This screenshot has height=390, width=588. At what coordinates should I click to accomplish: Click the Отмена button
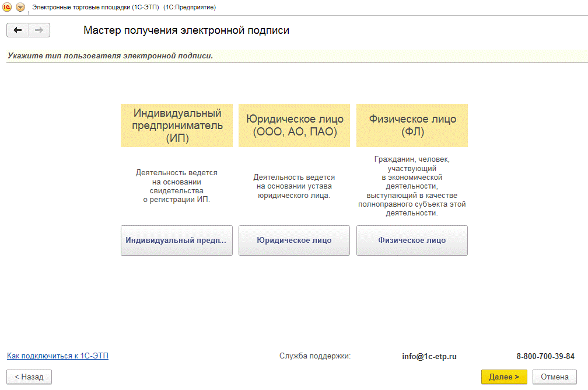(555, 377)
